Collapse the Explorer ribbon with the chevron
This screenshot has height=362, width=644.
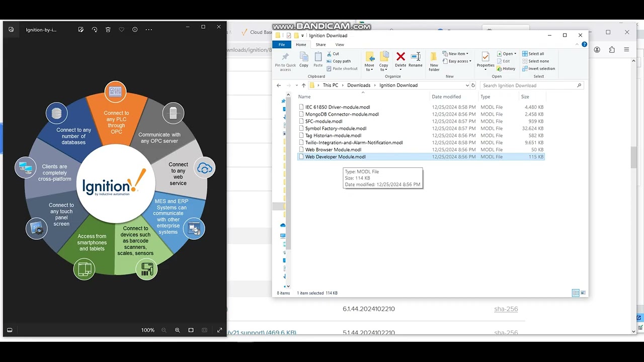click(577, 45)
